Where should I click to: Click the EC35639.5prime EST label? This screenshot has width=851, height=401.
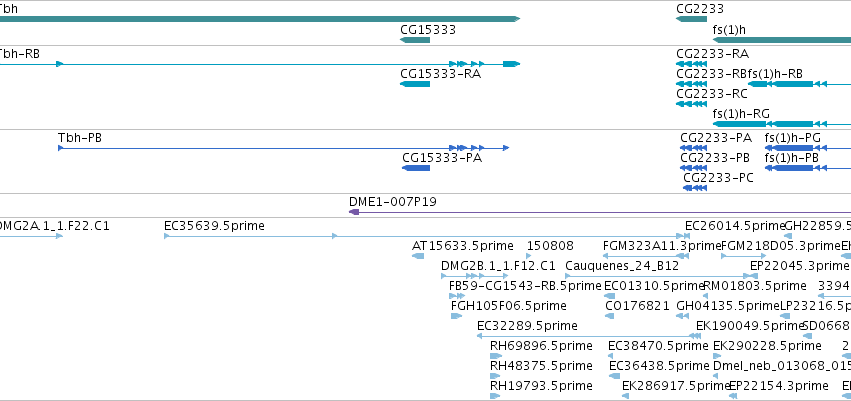tap(214, 225)
